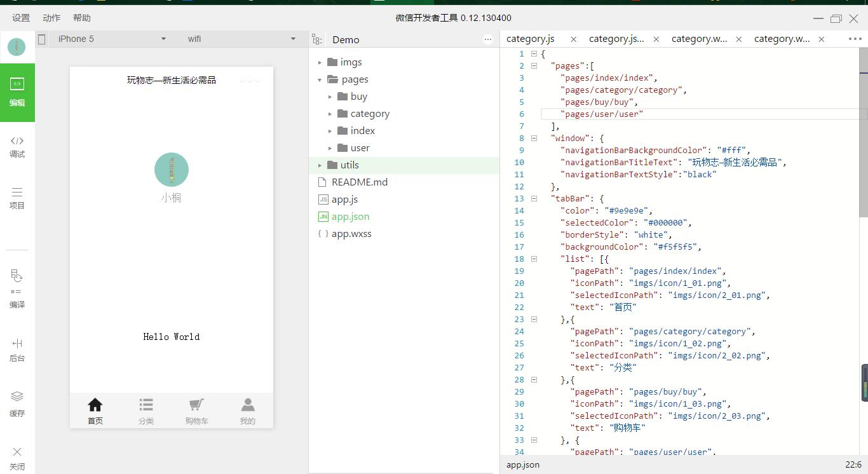Collapse the pages folder
The height and width of the screenshot is (474, 868).
point(320,79)
